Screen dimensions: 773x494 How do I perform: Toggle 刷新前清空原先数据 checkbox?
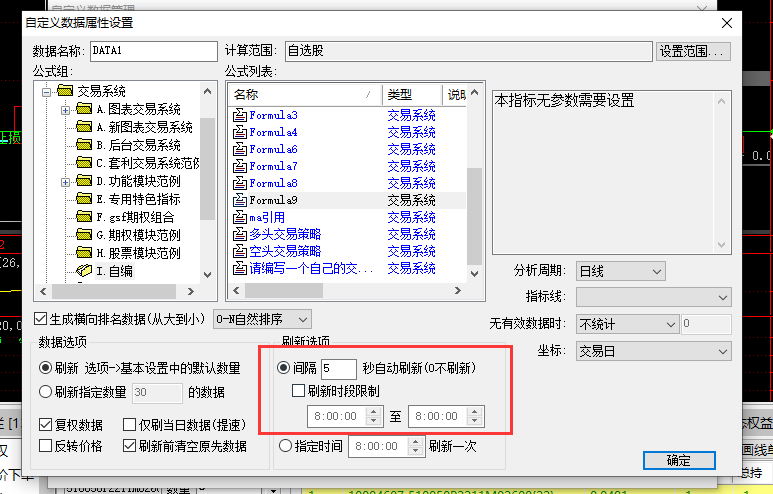pyautogui.click(x=130, y=446)
